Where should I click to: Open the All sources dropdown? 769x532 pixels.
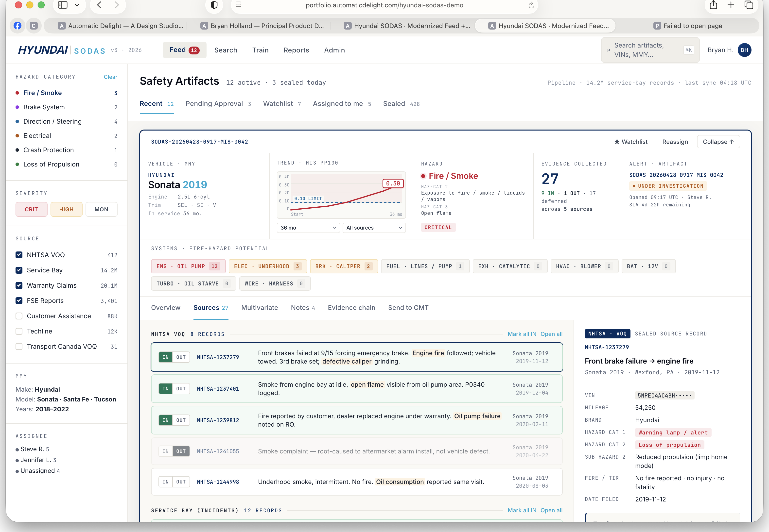pyautogui.click(x=374, y=228)
